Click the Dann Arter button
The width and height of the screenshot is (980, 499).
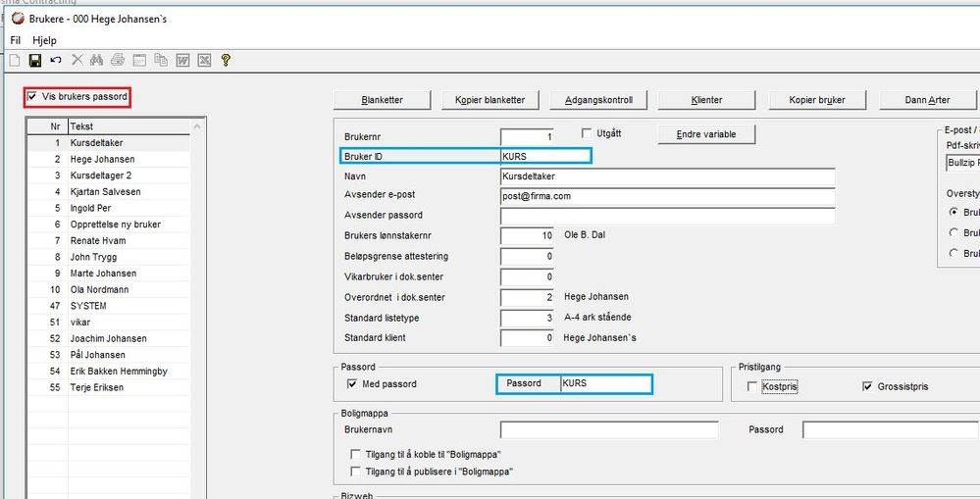pos(927,100)
